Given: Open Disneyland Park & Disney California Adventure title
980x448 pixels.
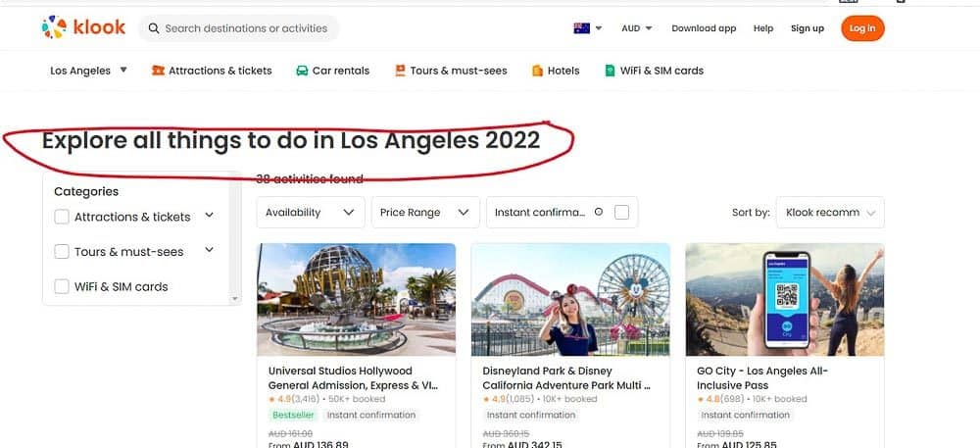Looking at the screenshot, I should click(566, 378).
